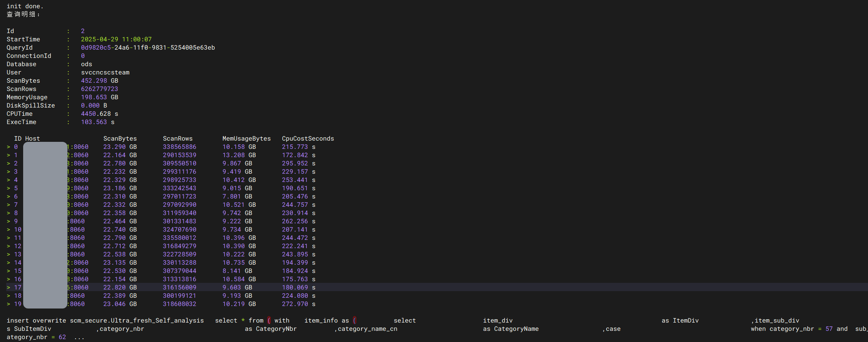868x342 pixels.
Task: Click scan rows 324707690 in row 10
Action: 179,230
